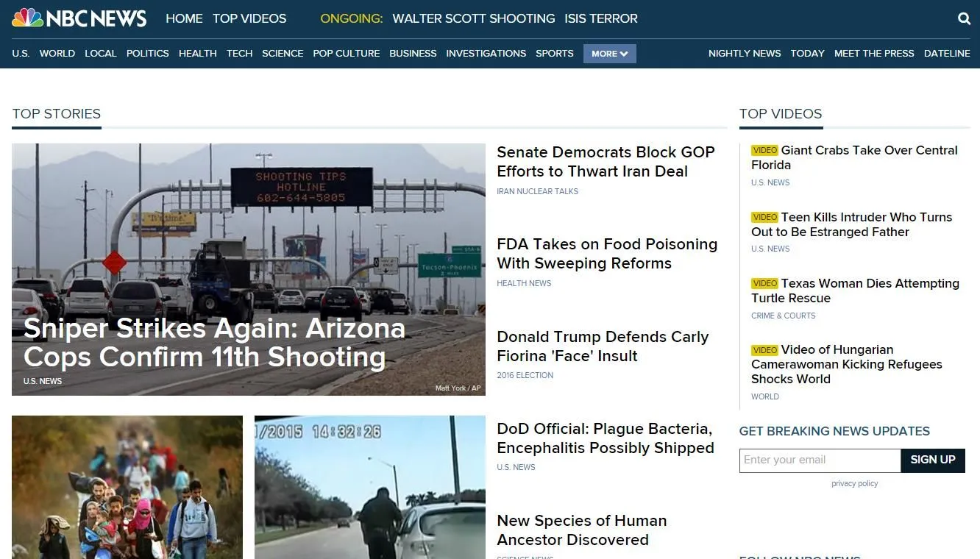The image size is (980, 559).
Task: Switch to the SPORTS section
Action: coord(555,53)
